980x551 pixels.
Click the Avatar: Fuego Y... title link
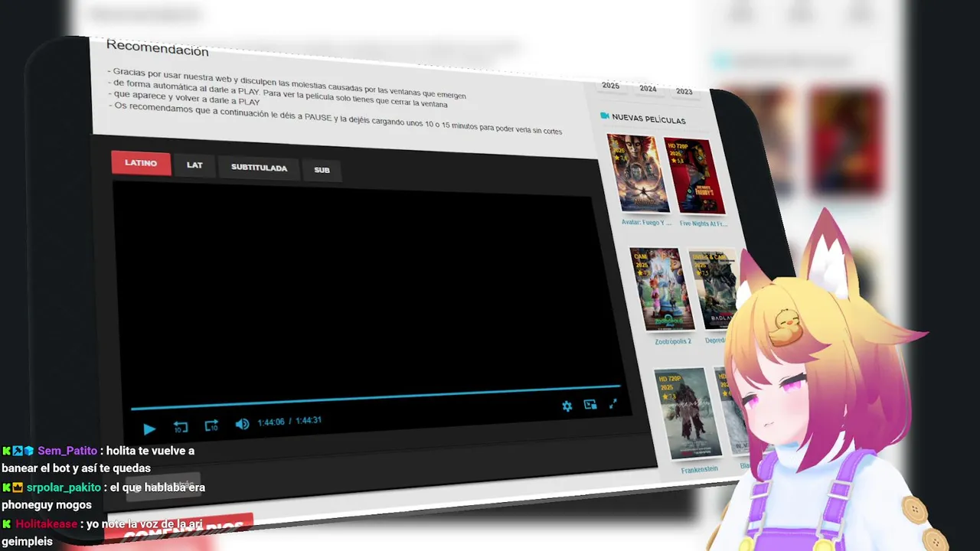[646, 223]
